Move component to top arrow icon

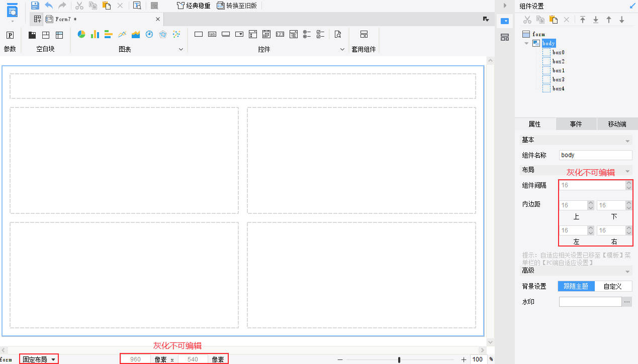583,20
